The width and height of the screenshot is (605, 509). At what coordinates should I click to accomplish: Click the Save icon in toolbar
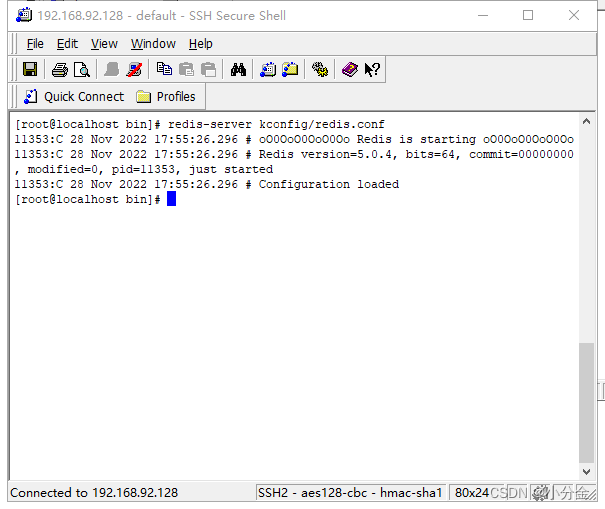coord(30,70)
